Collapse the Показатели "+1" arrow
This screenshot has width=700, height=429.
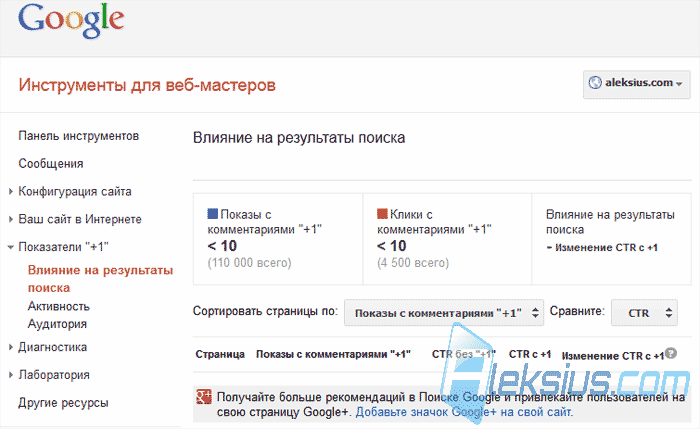(11, 247)
